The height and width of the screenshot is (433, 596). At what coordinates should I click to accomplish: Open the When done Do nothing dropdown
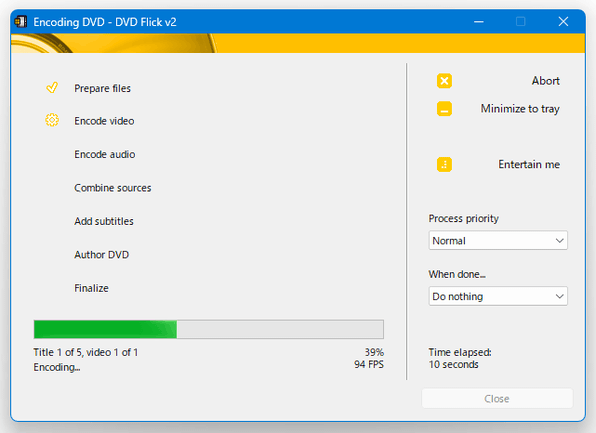[498, 296]
